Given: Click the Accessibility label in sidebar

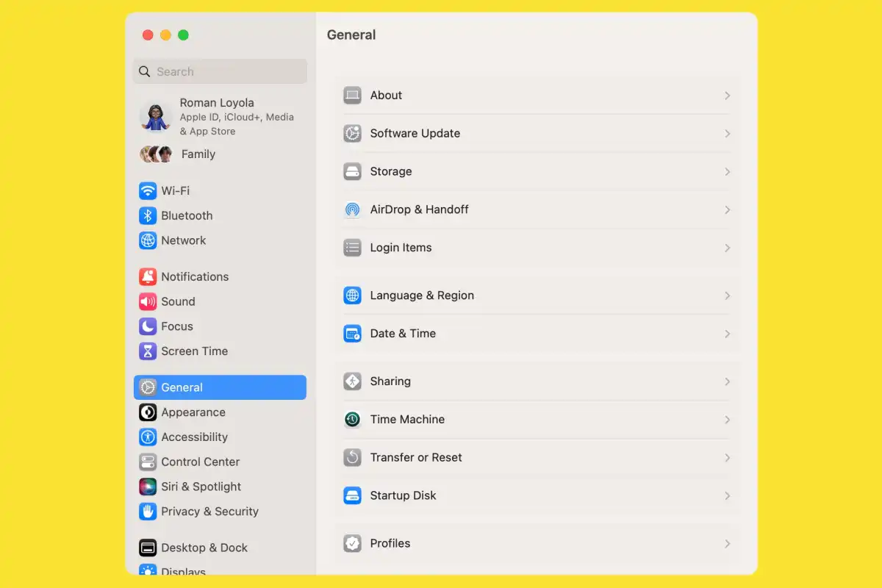Looking at the screenshot, I should click(x=195, y=437).
